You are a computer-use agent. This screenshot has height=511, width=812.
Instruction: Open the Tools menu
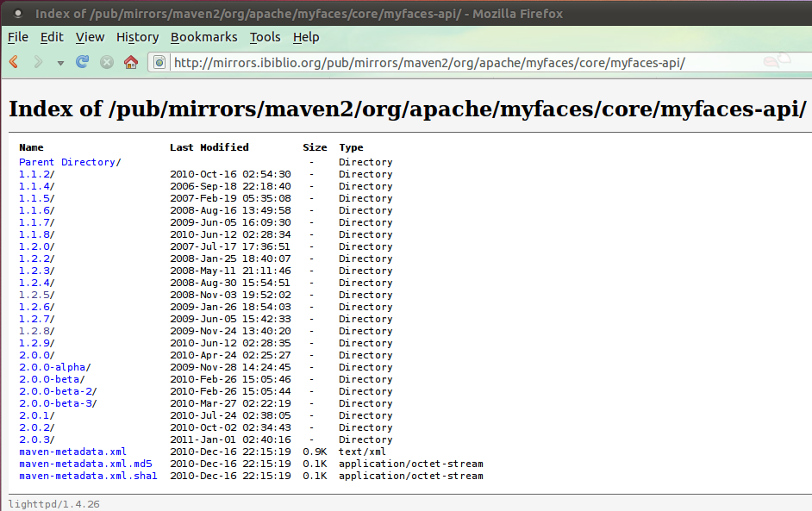tap(265, 37)
